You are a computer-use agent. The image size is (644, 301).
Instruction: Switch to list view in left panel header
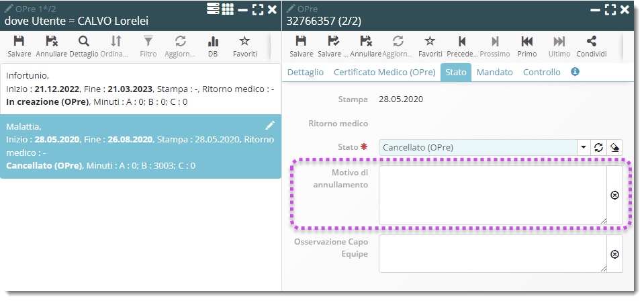[213, 9]
